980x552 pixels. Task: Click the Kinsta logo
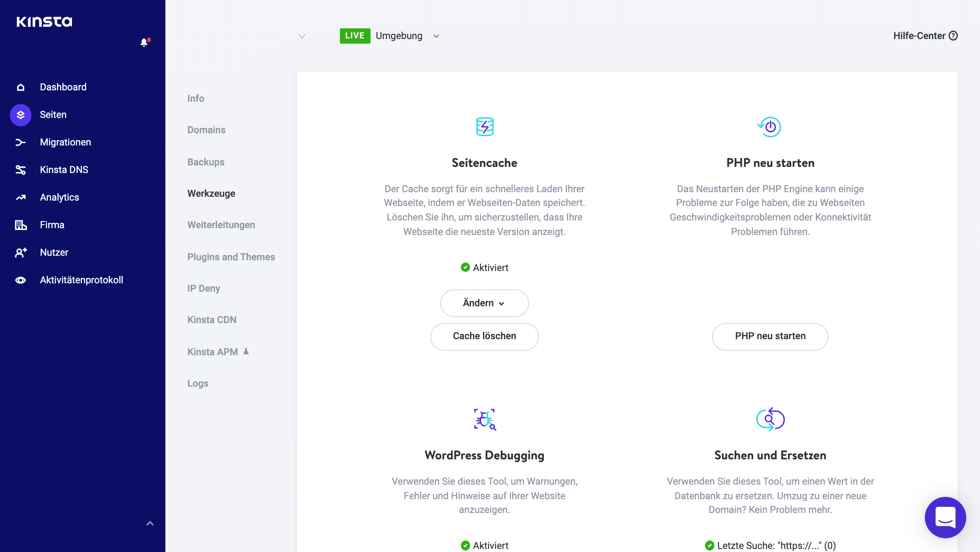[x=44, y=21]
